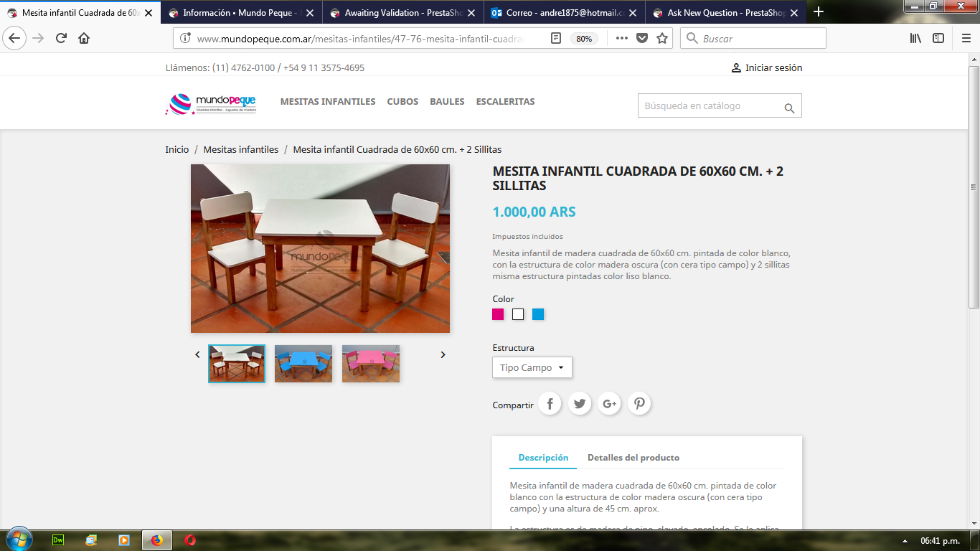Open Firefox from the taskbar
The height and width of the screenshot is (551, 980).
157,540
